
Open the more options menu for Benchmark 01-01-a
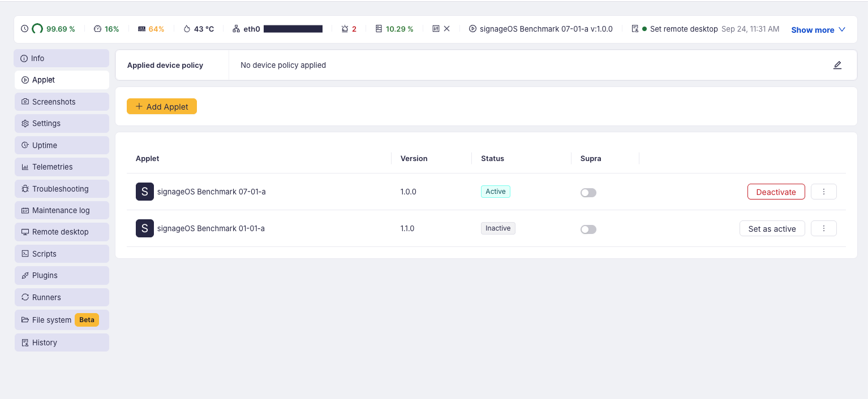click(x=824, y=228)
